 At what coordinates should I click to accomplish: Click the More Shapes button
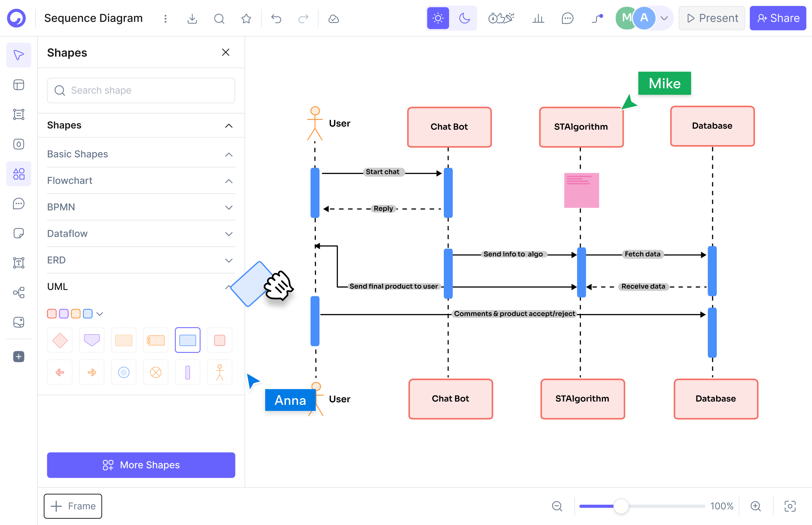(141, 465)
